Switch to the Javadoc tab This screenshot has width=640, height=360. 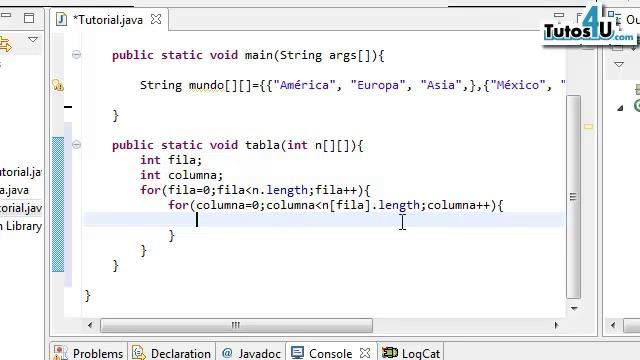tap(251, 353)
